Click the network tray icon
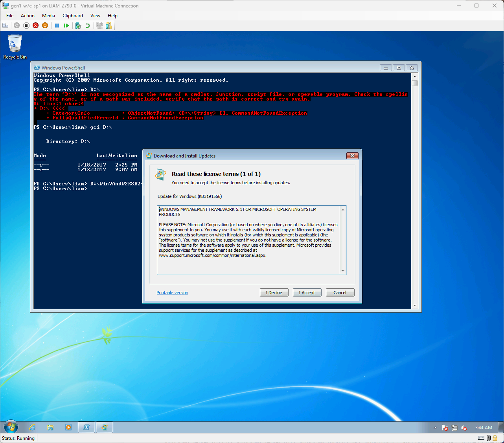Screen dimensions: 504x443 454,428
